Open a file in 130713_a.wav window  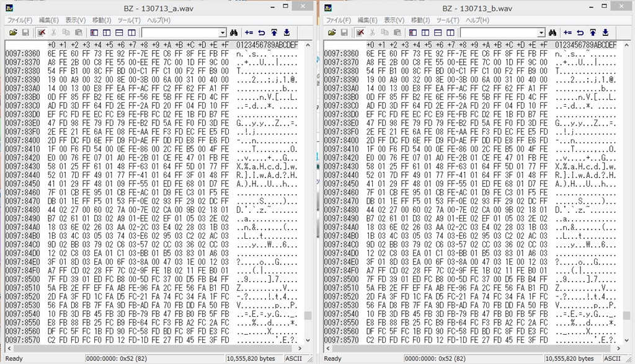click(x=13, y=32)
